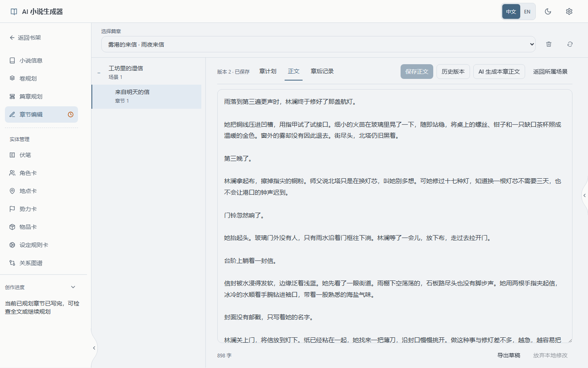Expand the right side panel chevron
Viewport: 588px width, 368px height.
click(585, 195)
